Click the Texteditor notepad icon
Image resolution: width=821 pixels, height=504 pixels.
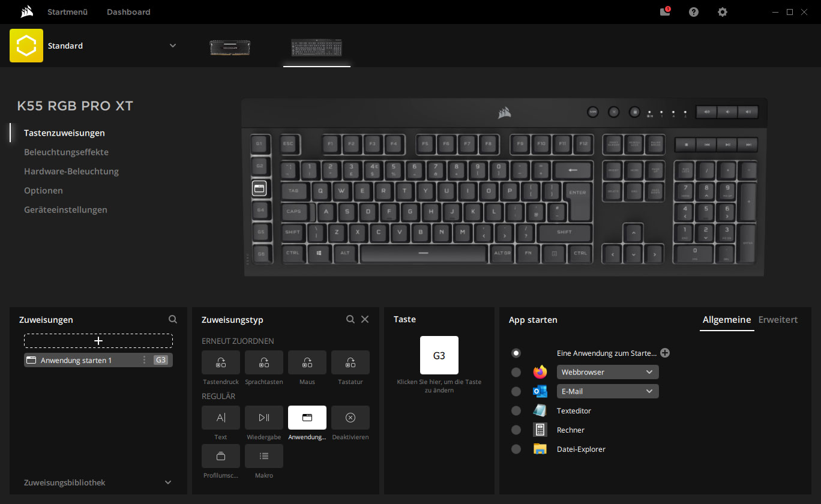(x=540, y=410)
